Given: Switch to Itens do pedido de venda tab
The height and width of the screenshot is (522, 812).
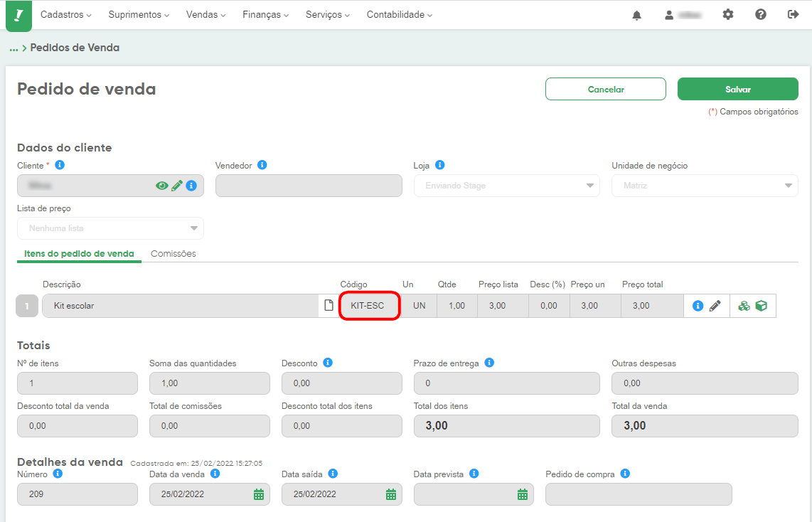Looking at the screenshot, I should (x=79, y=254).
